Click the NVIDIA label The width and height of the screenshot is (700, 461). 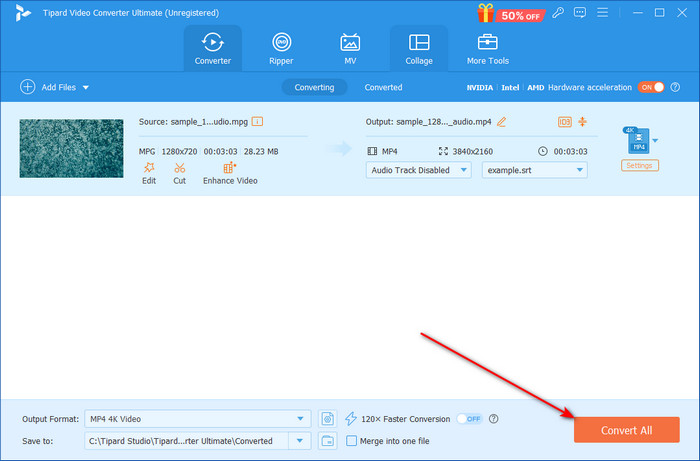(479, 87)
